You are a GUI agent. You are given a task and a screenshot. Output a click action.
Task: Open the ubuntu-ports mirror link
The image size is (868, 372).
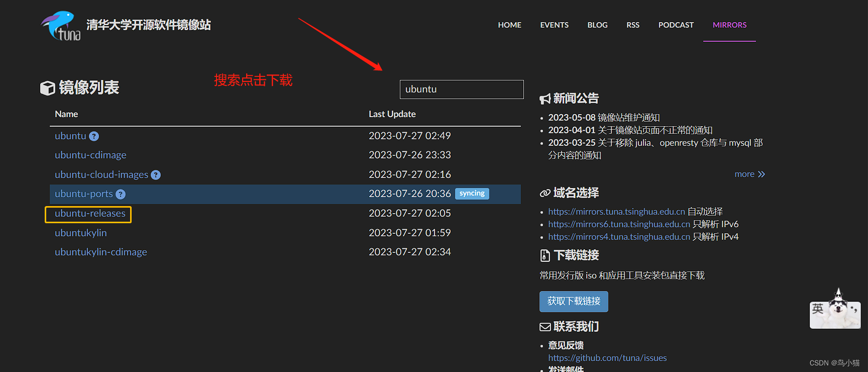tap(84, 194)
